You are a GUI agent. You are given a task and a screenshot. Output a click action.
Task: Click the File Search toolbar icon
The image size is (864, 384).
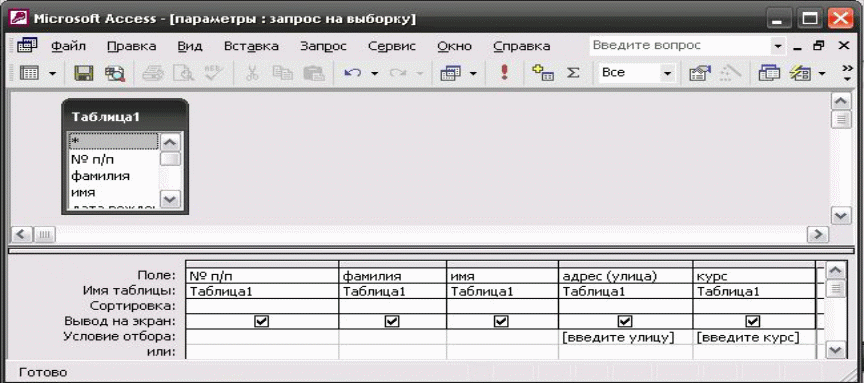coord(115,73)
